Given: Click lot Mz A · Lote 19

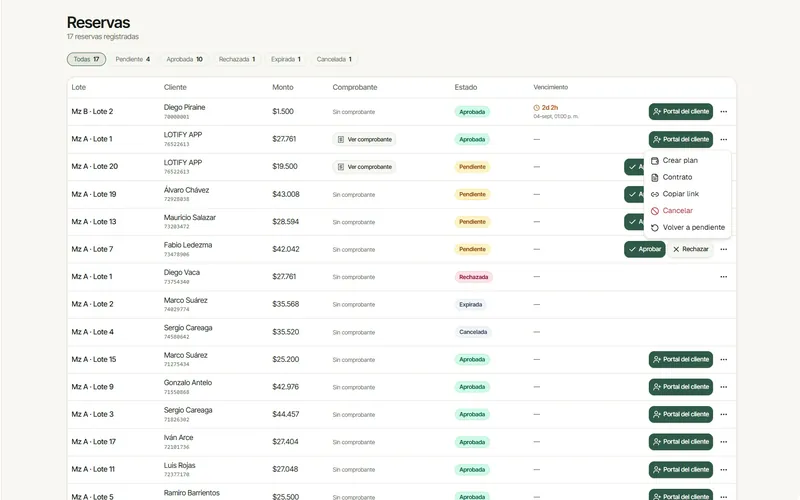Looking at the screenshot, I should (x=94, y=194).
